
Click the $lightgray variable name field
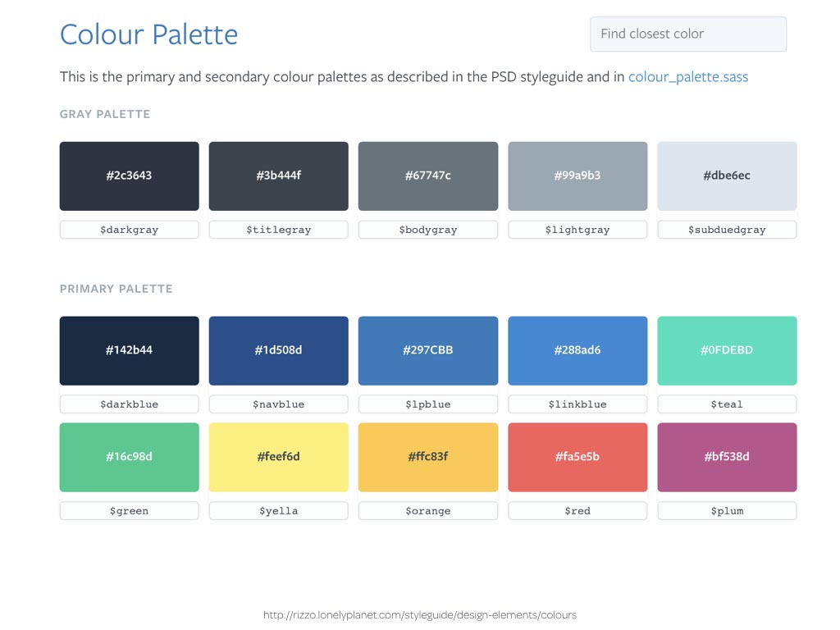[x=577, y=230]
